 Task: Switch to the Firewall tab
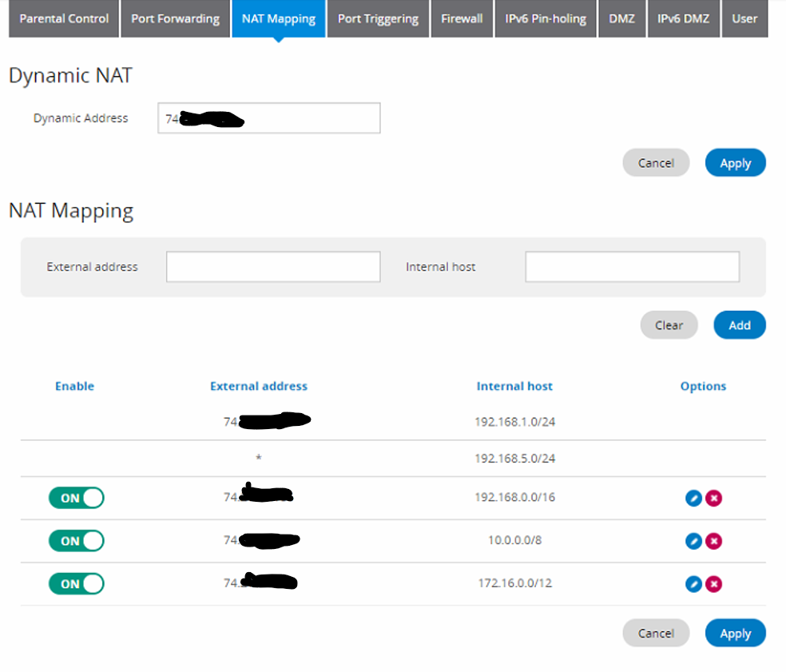click(462, 18)
